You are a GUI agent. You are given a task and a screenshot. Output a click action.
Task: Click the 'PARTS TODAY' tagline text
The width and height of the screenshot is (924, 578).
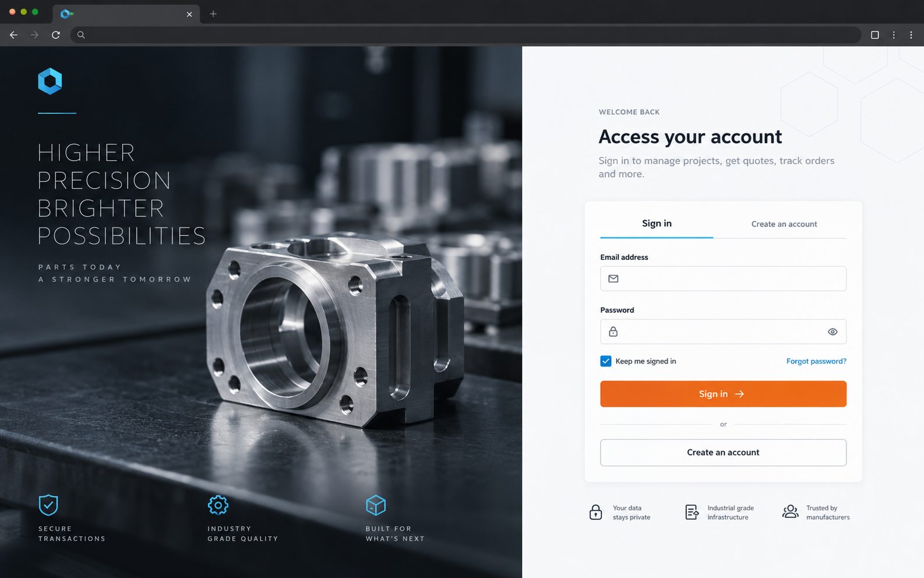(x=80, y=267)
